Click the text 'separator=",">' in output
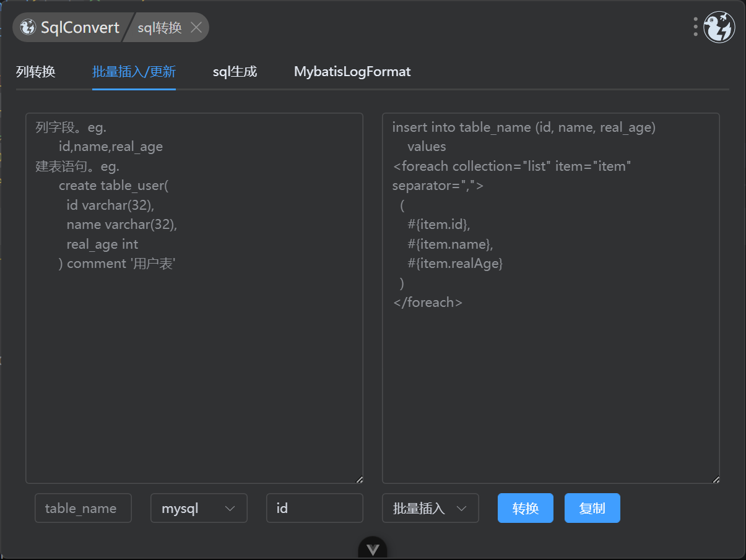Screen dimensions: 746x560 pos(438,186)
